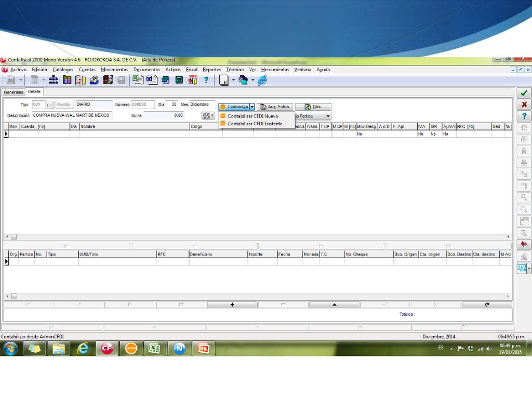Open the Archivo menu
Screen dimensions: 532x399
18,69
